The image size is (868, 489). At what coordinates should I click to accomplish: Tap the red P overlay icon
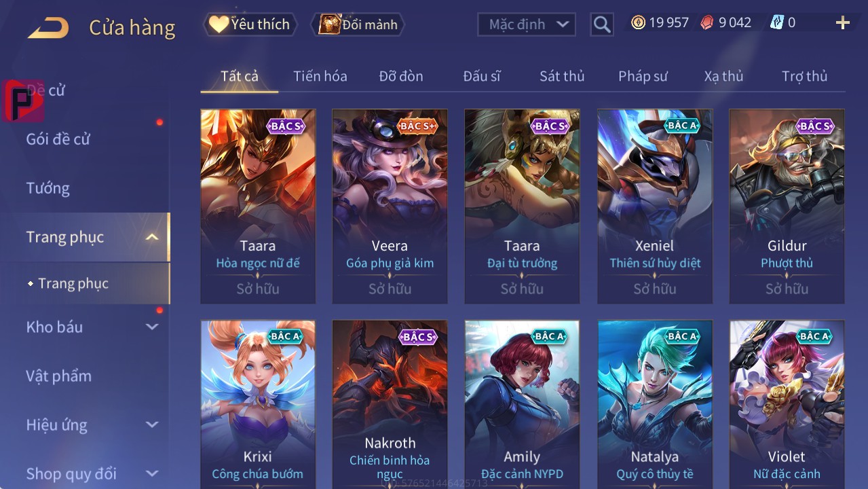pos(22,101)
